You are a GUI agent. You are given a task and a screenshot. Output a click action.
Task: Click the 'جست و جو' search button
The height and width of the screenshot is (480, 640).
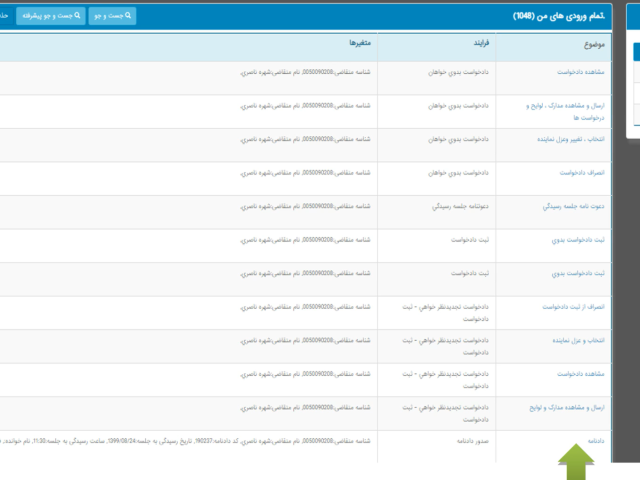click(x=112, y=16)
